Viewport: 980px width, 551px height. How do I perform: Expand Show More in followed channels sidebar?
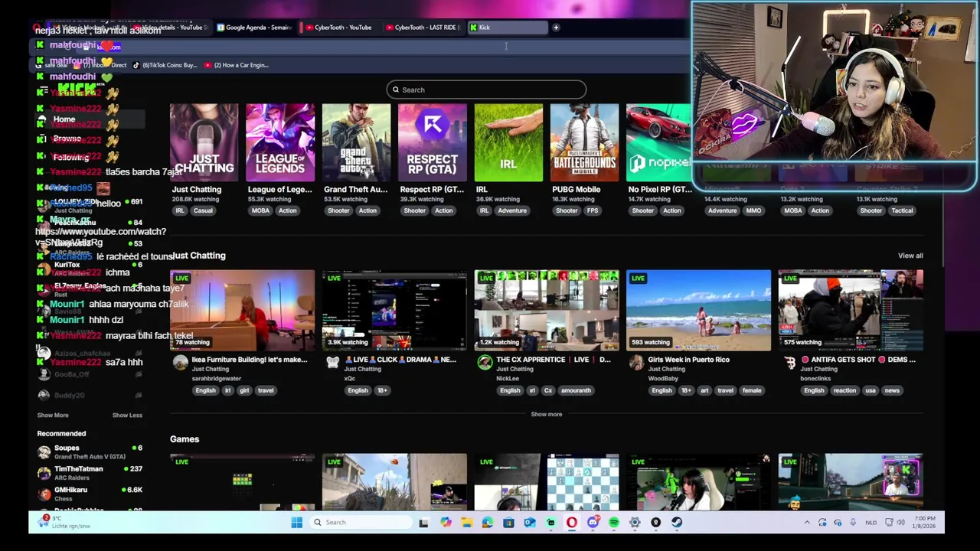(53, 415)
